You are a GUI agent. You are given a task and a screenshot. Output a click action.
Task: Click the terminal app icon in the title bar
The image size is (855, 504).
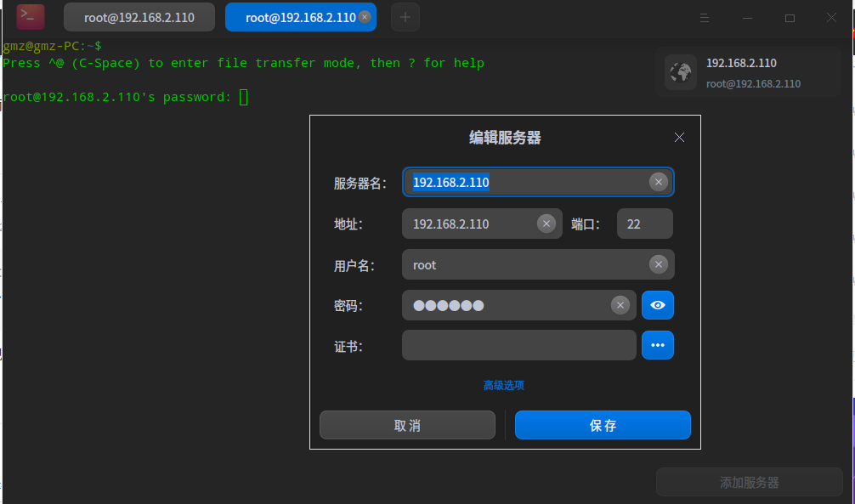[x=30, y=17]
